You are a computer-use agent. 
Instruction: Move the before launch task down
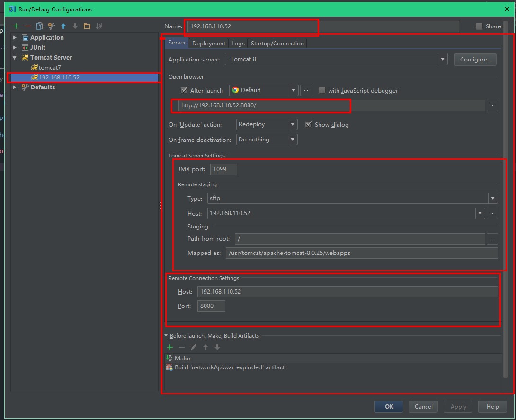(217, 347)
